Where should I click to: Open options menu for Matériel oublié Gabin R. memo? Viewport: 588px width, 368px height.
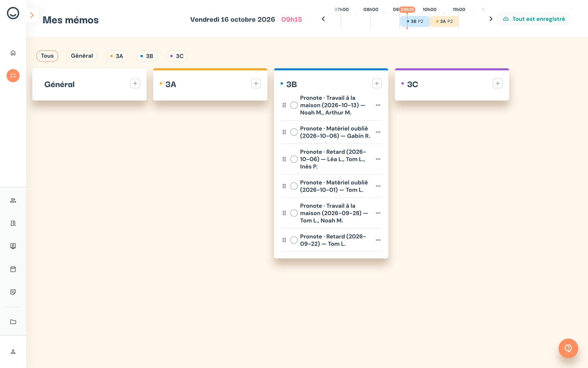(378, 132)
